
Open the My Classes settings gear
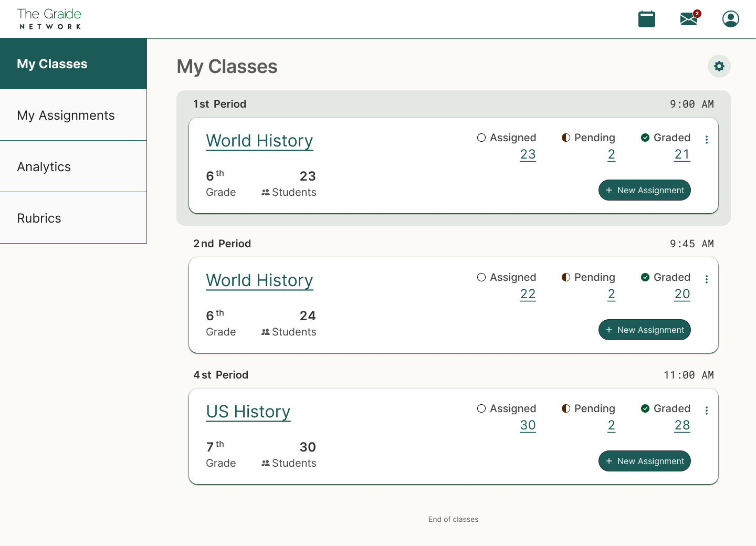[x=719, y=66]
